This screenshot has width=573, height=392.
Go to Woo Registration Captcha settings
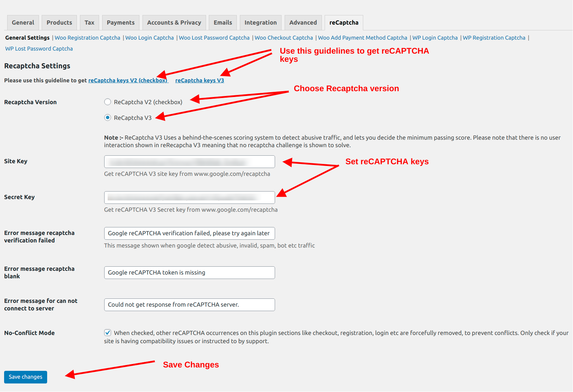tap(87, 38)
